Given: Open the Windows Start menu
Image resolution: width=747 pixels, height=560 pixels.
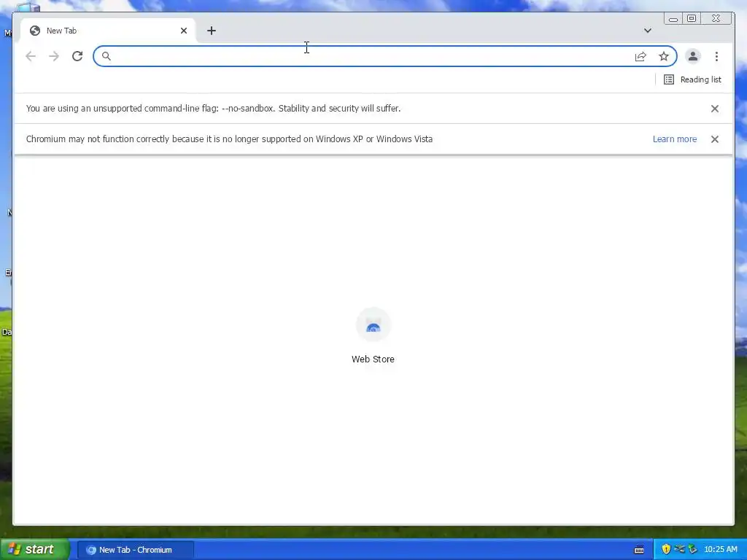Looking at the screenshot, I should point(35,549).
